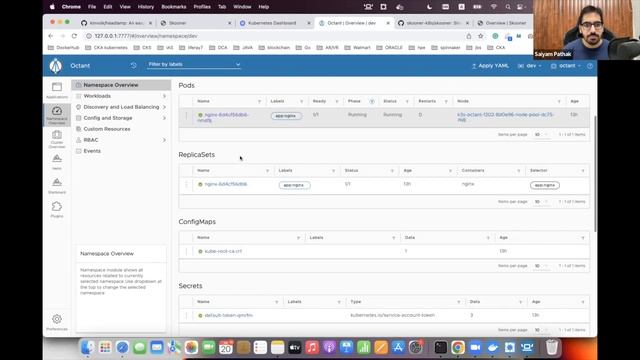Image resolution: width=640 pixels, height=360 pixels.
Task: Filter the ConfigMaps table by Data column
Action: 488,238
